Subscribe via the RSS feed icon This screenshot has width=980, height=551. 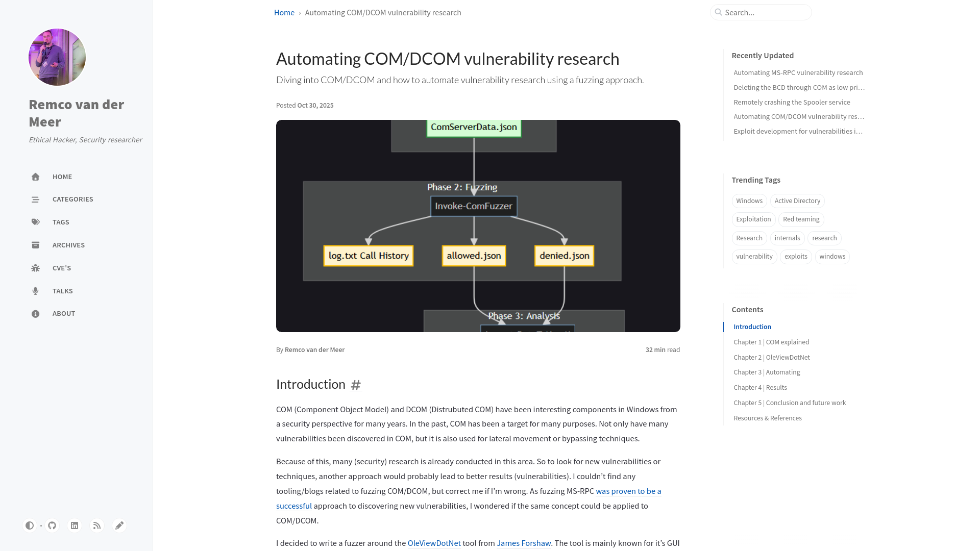coord(96,525)
